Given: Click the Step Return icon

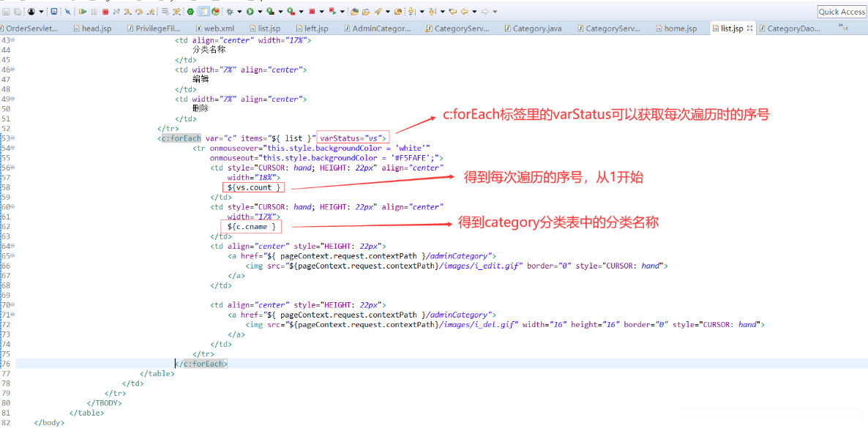Looking at the screenshot, I should (150, 12).
